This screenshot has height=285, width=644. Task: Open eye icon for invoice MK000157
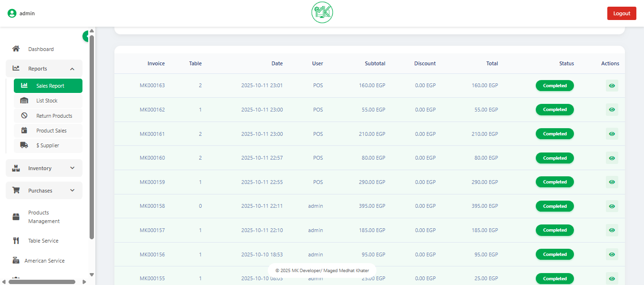[612, 230]
